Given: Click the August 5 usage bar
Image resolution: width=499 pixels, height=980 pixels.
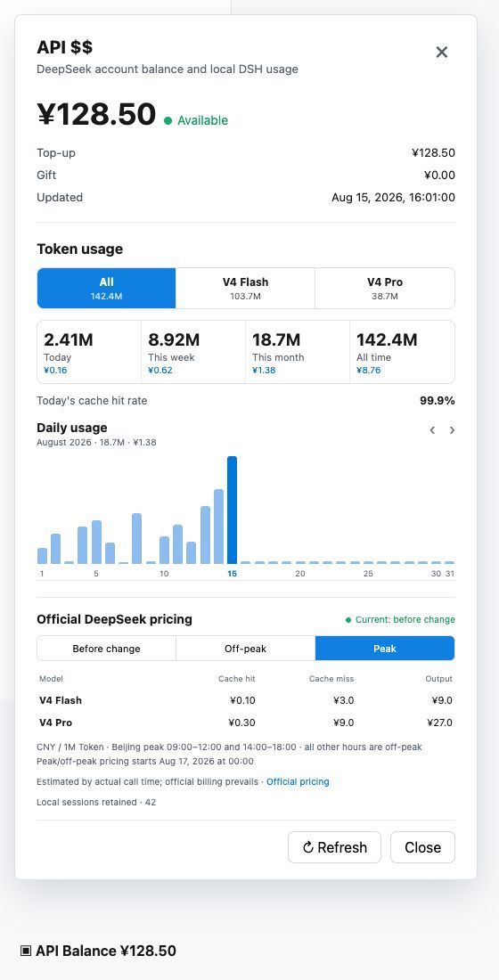Looking at the screenshot, I should click(96, 542).
